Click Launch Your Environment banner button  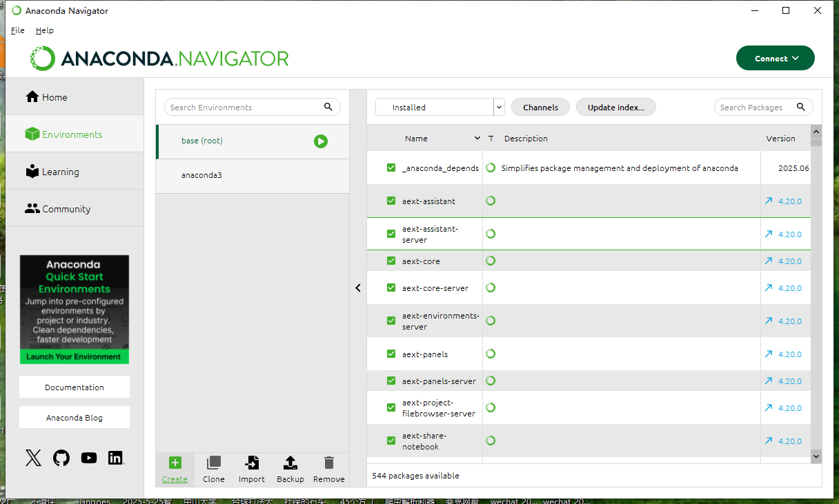tap(74, 356)
